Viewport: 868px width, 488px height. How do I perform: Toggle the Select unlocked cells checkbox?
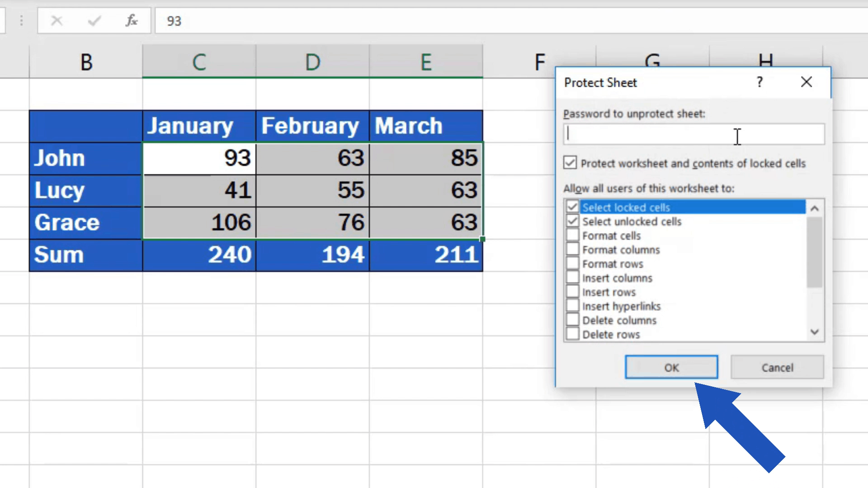click(572, 221)
